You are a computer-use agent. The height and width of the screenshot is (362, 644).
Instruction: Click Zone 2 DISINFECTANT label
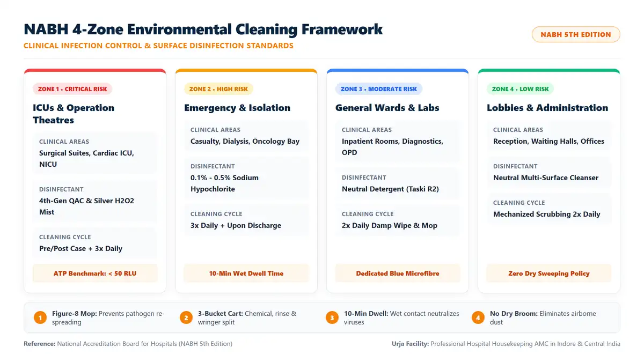click(213, 166)
